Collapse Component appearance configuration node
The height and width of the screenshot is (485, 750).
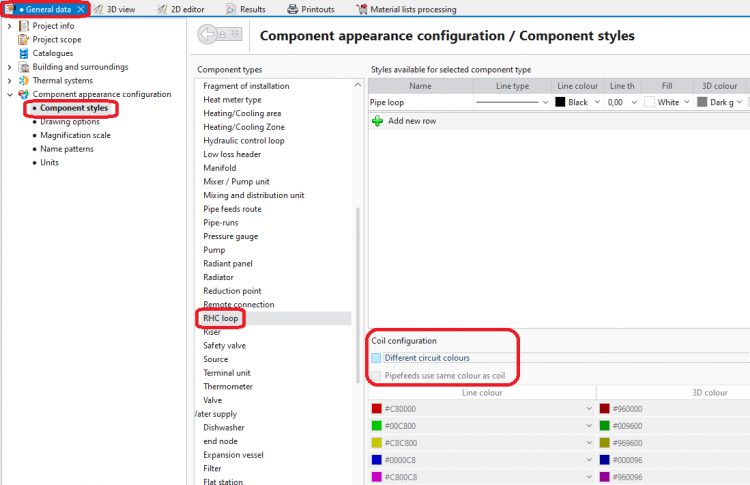point(9,94)
